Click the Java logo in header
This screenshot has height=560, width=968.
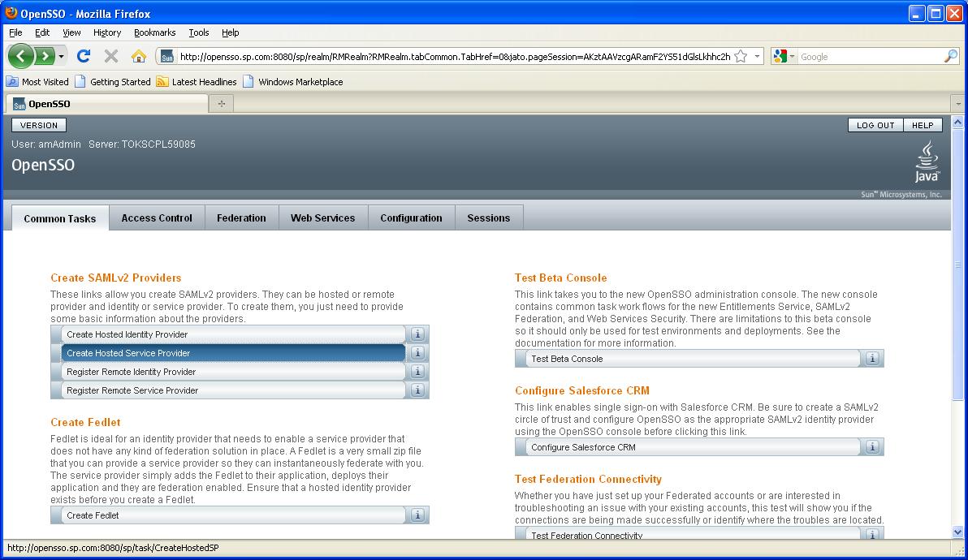tap(927, 162)
